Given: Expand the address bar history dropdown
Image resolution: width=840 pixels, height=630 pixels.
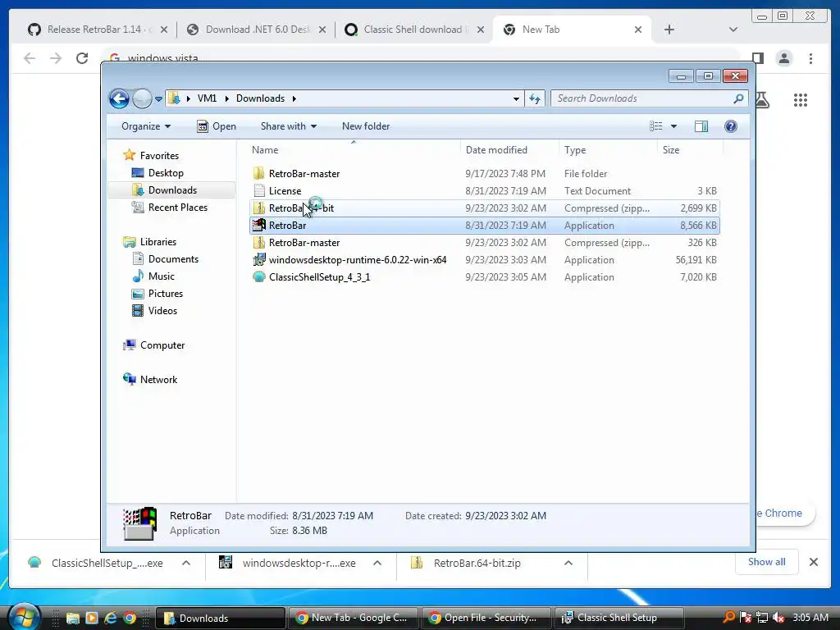Looking at the screenshot, I should coord(516,98).
